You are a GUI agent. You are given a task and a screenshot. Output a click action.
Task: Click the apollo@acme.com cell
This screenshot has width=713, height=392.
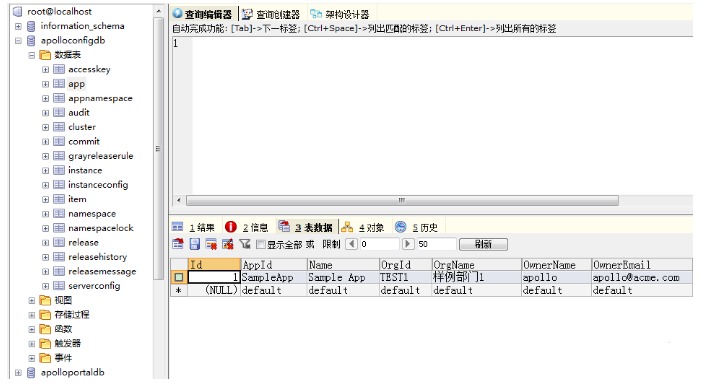pyautogui.click(x=642, y=277)
